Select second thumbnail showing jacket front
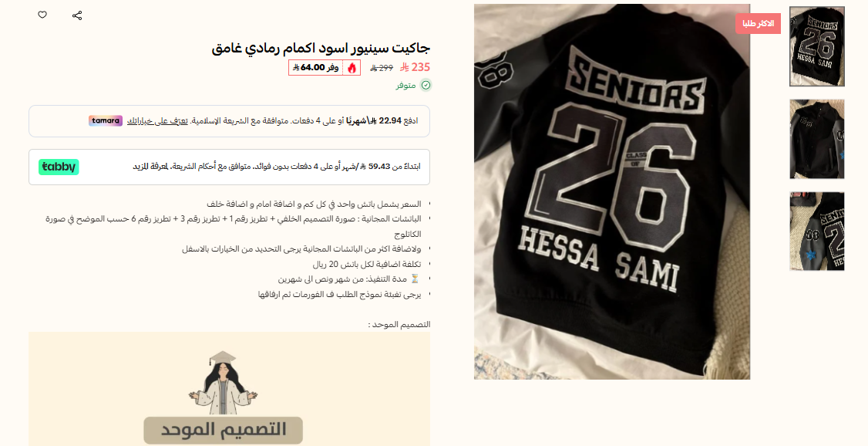 point(816,139)
